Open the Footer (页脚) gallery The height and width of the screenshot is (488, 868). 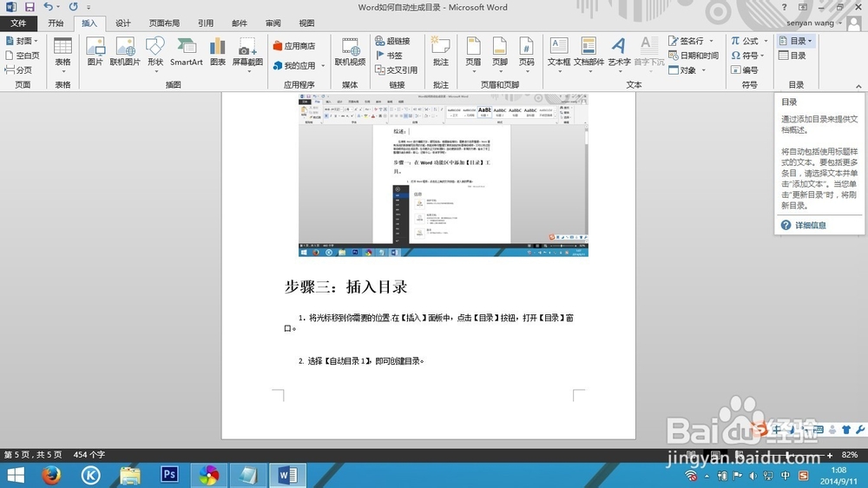pos(500,56)
